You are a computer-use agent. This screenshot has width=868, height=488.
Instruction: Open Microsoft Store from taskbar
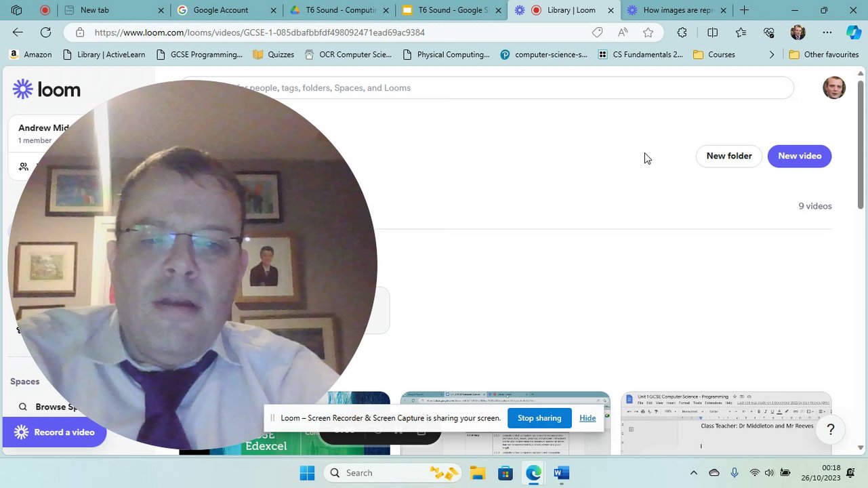point(505,472)
